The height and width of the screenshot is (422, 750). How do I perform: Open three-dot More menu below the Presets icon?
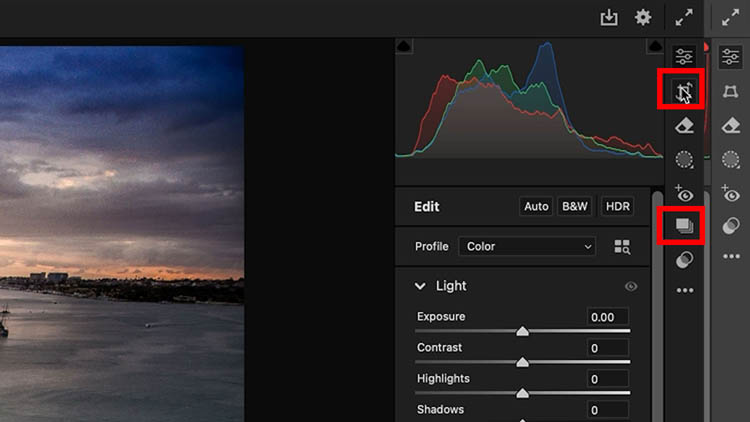[684, 291]
